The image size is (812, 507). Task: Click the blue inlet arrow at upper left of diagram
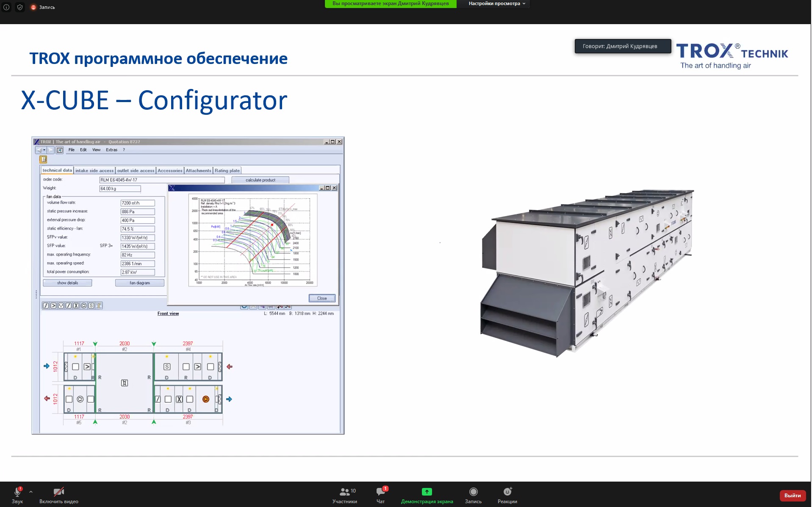[47, 366]
